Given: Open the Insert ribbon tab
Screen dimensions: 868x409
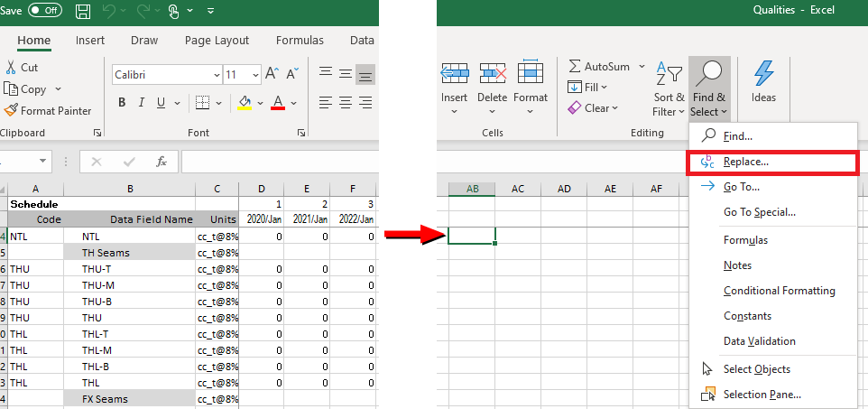Looking at the screenshot, I should pyautogui.click(x=90, y=41).
